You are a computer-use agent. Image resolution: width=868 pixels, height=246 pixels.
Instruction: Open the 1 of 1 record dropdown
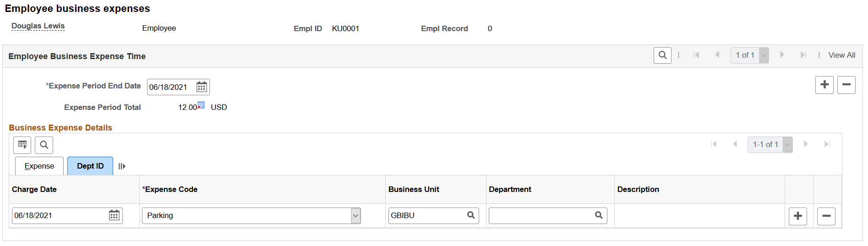point(750,55)
